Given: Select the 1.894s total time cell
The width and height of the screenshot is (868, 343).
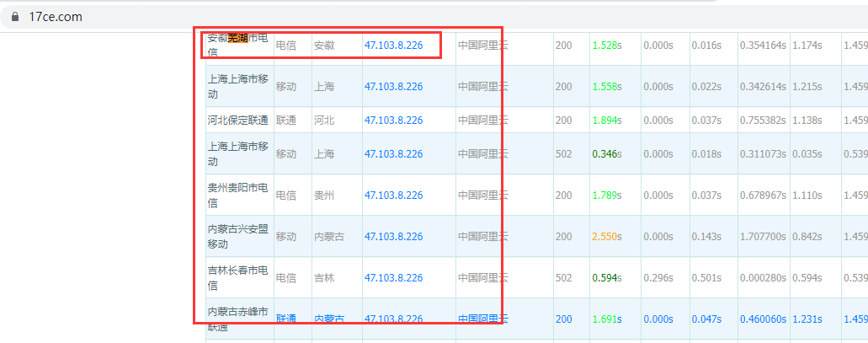Looking at the screenshot, I should tap(606, 121).
